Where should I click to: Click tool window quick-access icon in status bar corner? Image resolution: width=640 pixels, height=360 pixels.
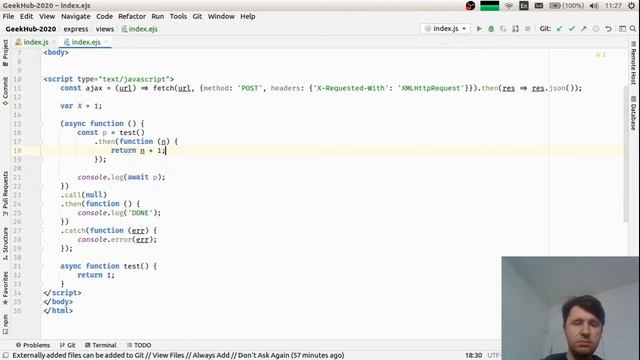6,356
